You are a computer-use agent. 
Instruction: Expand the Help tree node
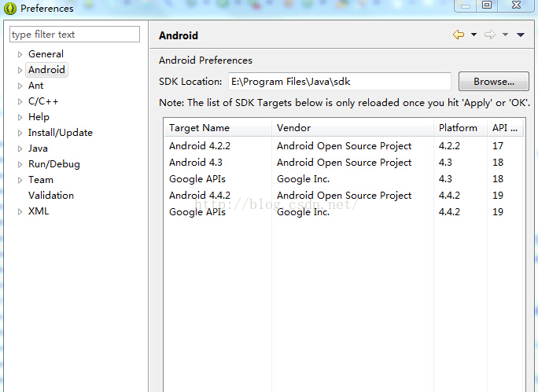[x=20, y=117]
